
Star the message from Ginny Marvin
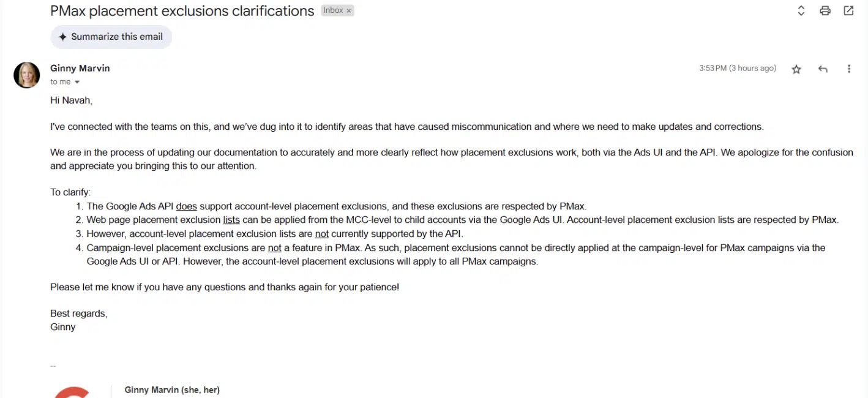[796, 69]
